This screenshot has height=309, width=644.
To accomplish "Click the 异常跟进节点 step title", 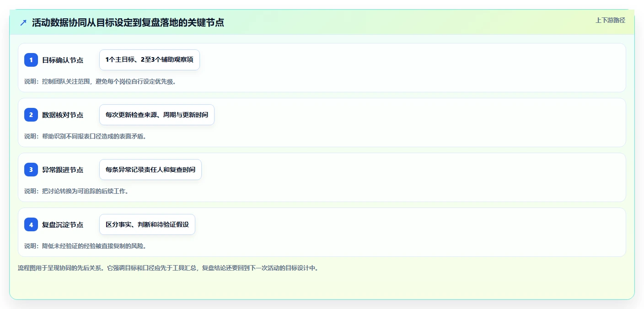I will [63, 170].
